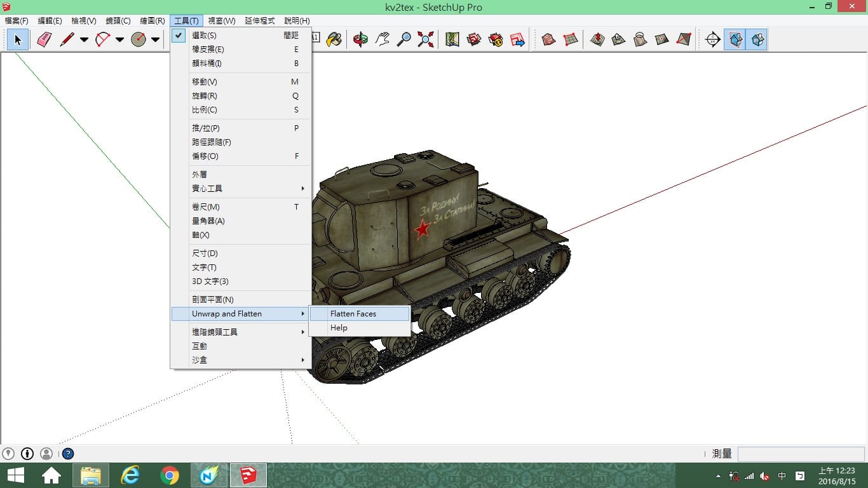Choose 移動(V) from tools menu
This screenshot has width=868, height=488.
pyautogui.click(x=241, y=82)
